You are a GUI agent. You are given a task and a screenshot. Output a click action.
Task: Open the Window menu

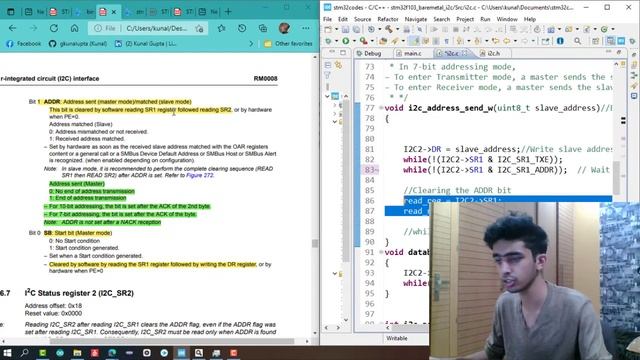click(507, 19)
